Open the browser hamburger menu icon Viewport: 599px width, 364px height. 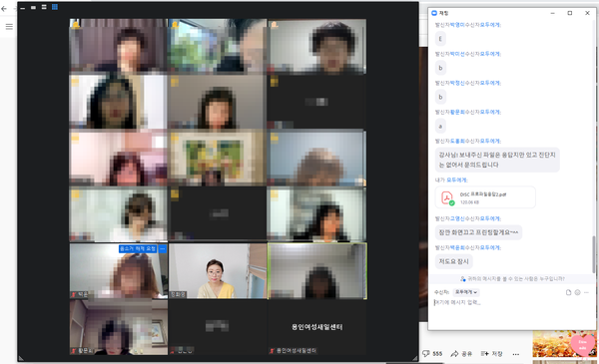click(9, 26)
